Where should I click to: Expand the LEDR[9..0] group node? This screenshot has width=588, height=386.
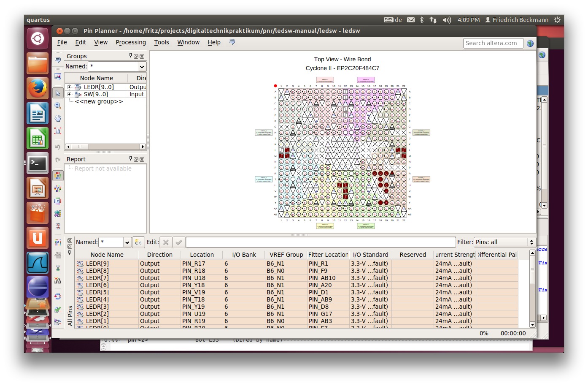[x=70, y=87]
